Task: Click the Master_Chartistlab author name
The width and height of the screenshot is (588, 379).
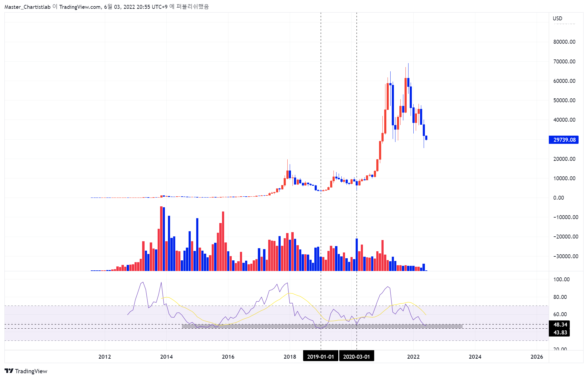Action: tap(27, 7)
